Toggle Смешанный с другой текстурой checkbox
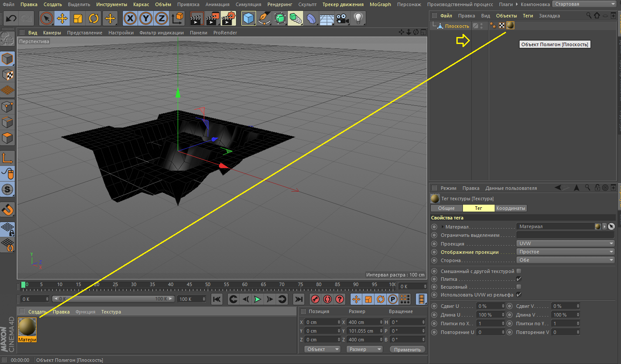 point(519,271)
